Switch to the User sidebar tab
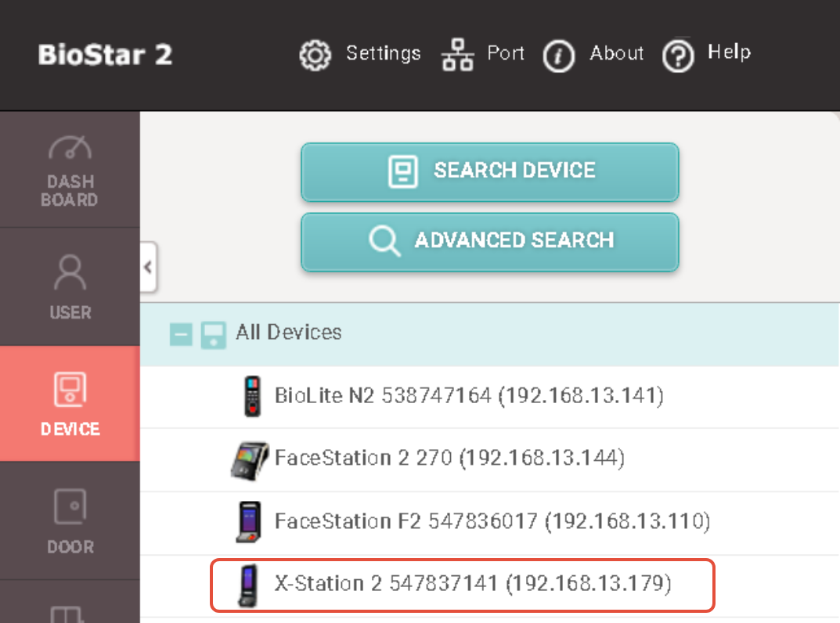Image resolution: width=840 pixels, height=623 pixels. coord(70,287)
